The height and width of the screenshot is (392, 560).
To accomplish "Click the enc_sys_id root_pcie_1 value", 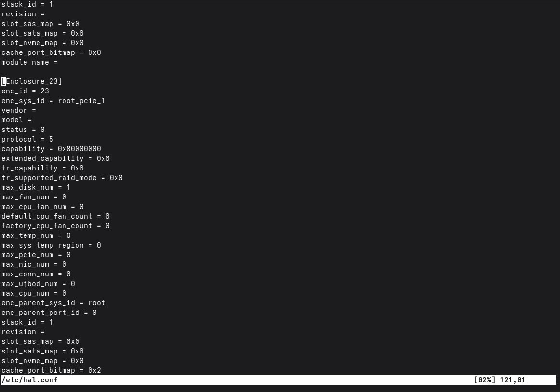I will click(81, 101).
